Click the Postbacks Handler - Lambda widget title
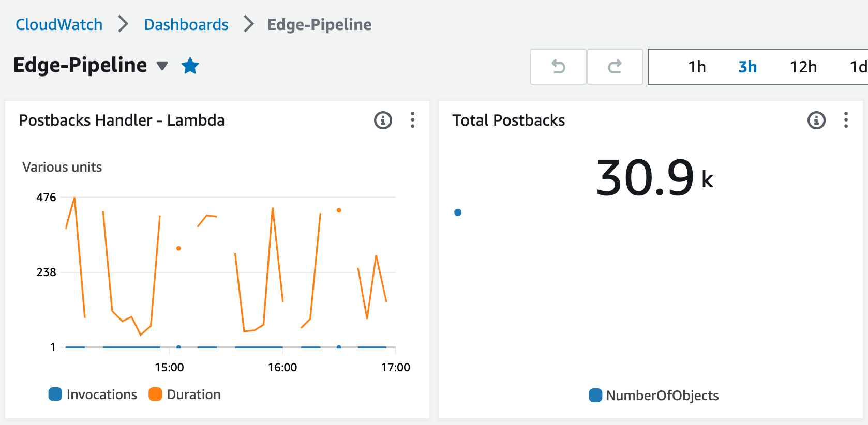This screenshot has width=868, height=425. coord(122,120)
